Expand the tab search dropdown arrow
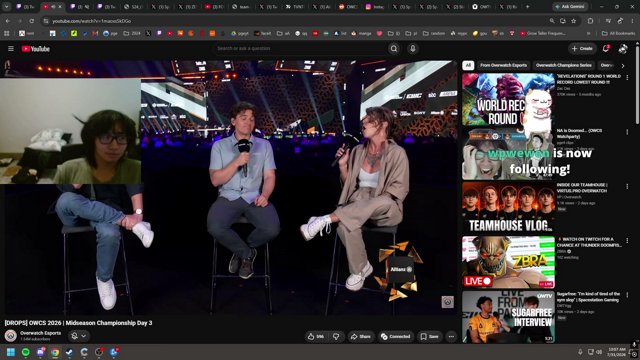Screen dimensions: 640x360 point(7,7)
